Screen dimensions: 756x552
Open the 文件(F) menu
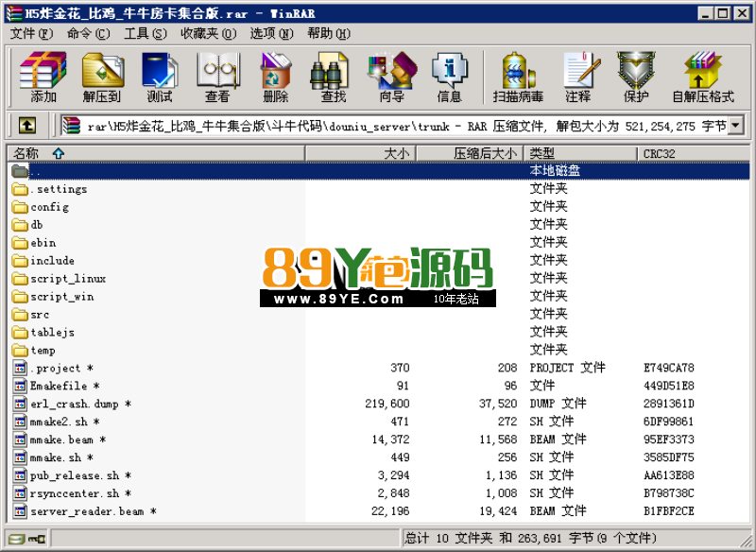(31, 33)
